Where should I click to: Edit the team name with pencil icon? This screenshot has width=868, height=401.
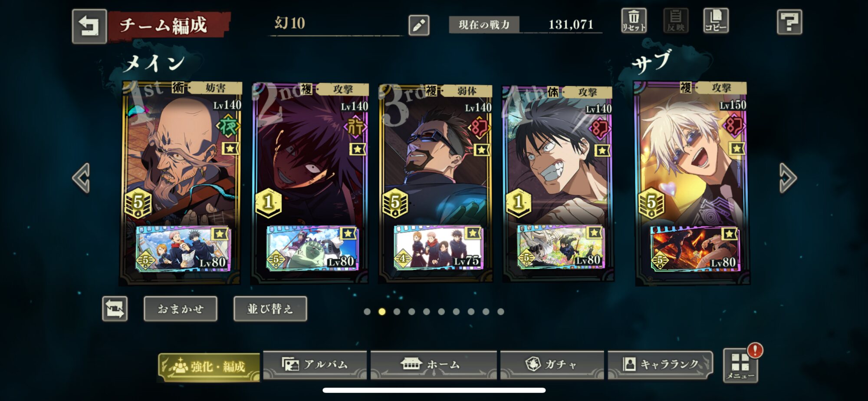(x=419, y=25)
